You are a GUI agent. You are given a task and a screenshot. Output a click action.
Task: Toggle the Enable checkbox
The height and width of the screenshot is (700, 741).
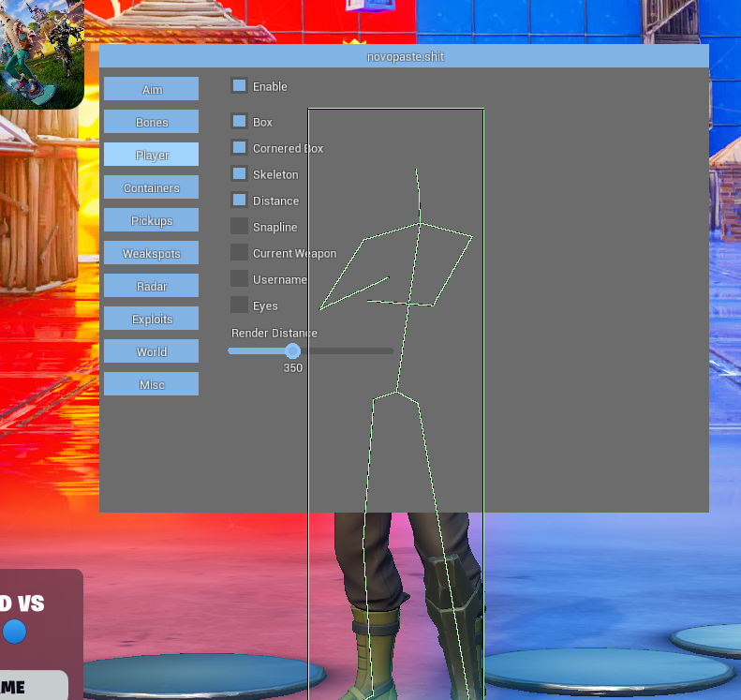[x=240, y=86]
